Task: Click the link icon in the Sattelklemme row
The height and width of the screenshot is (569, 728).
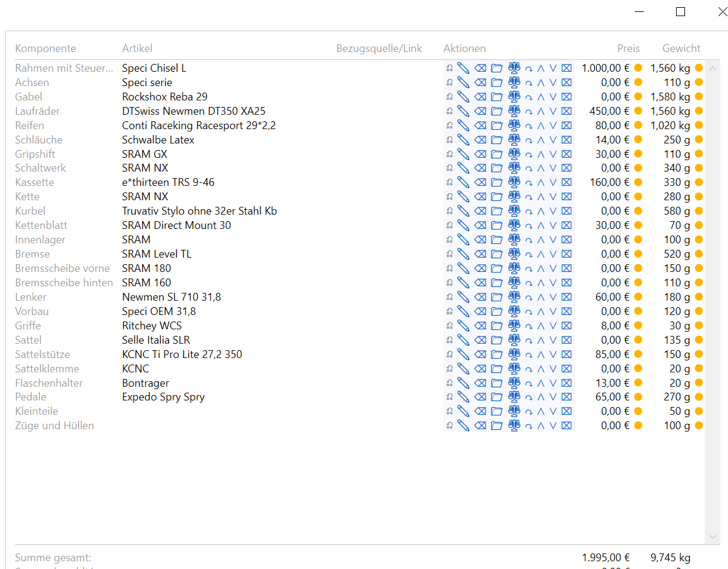Action: coord(450,369)
